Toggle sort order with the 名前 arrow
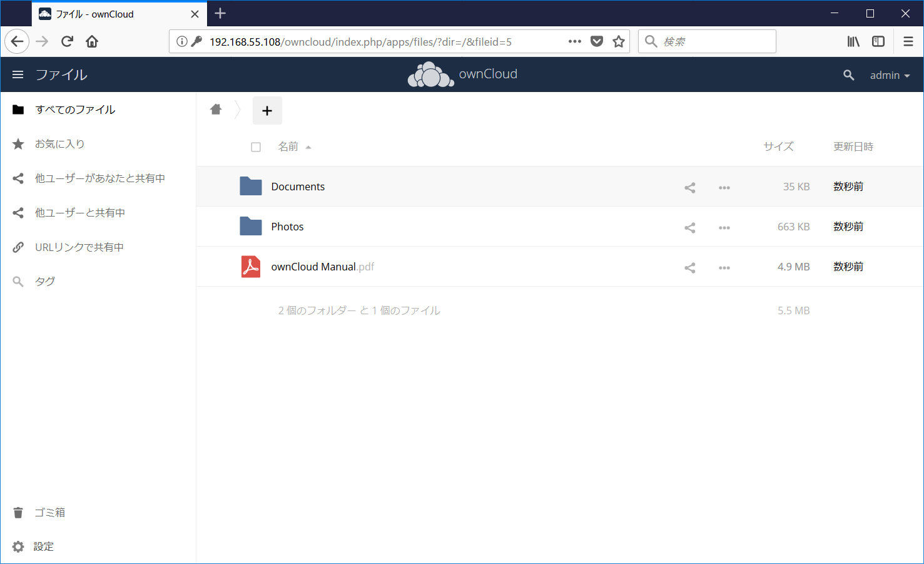Image resolution: width=924 pixels, height=564 pixels. point(308,146)
